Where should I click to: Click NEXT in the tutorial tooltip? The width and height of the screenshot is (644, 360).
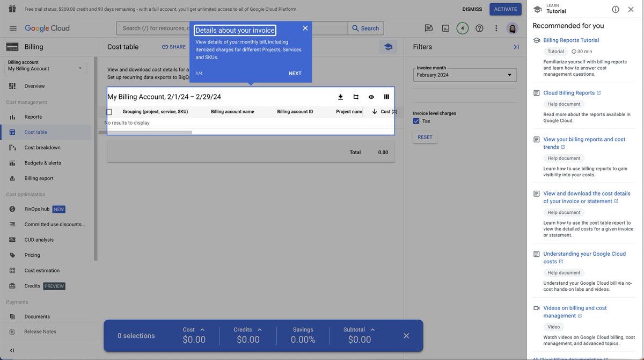295,74
